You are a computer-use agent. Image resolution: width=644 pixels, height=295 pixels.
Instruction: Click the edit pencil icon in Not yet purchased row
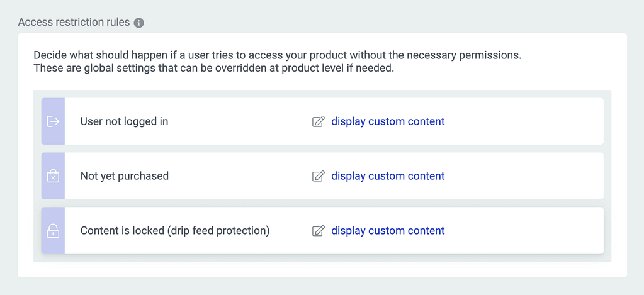[x=319, y=176]
